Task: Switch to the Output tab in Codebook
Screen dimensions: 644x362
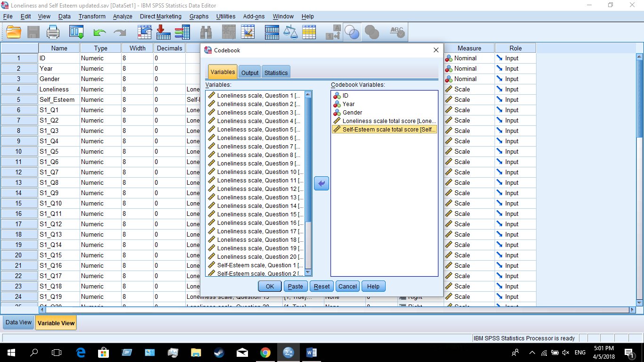Action: [x=249, y=72]
